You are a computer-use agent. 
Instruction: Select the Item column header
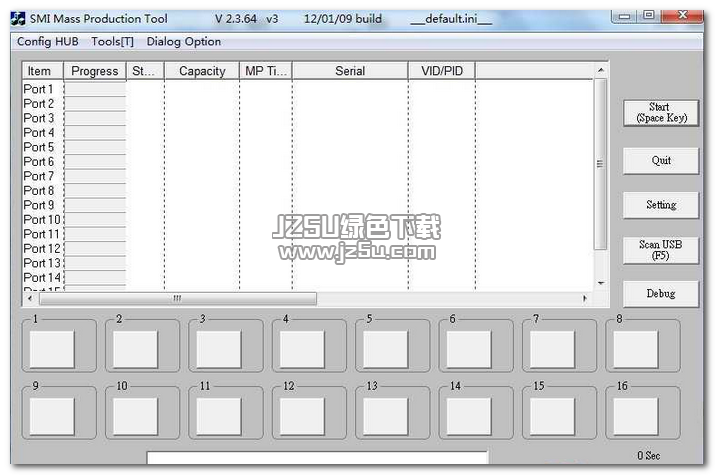pos(43,71)
